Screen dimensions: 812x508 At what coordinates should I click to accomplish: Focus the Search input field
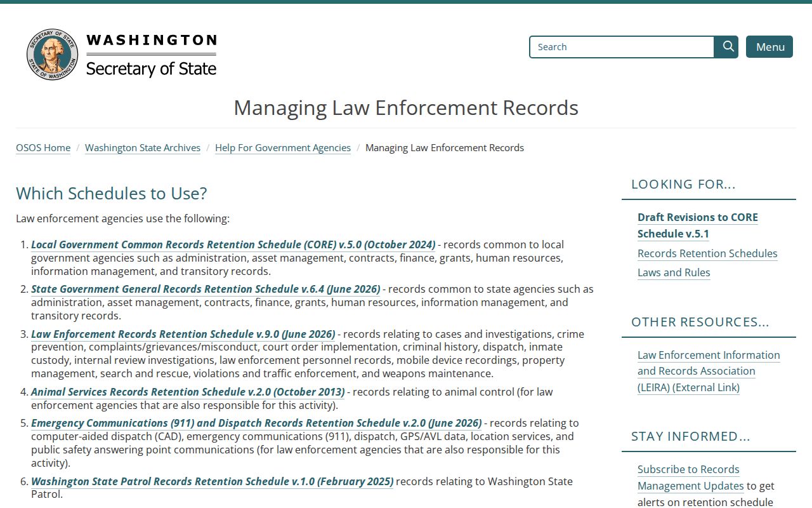click(x=622, y=47)
